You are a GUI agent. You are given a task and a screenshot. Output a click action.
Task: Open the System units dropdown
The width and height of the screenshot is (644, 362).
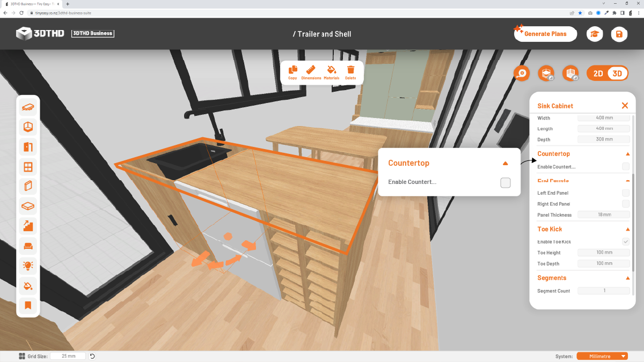[602, 356]
